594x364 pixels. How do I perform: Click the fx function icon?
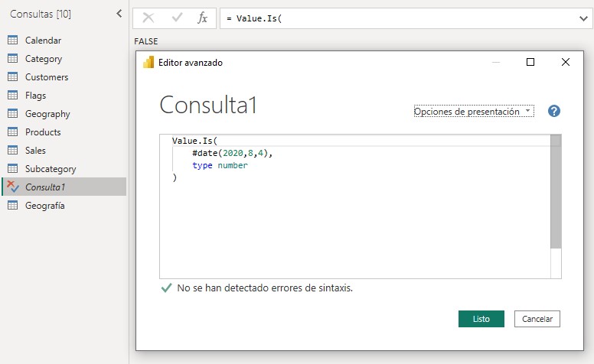click(202, 18)
